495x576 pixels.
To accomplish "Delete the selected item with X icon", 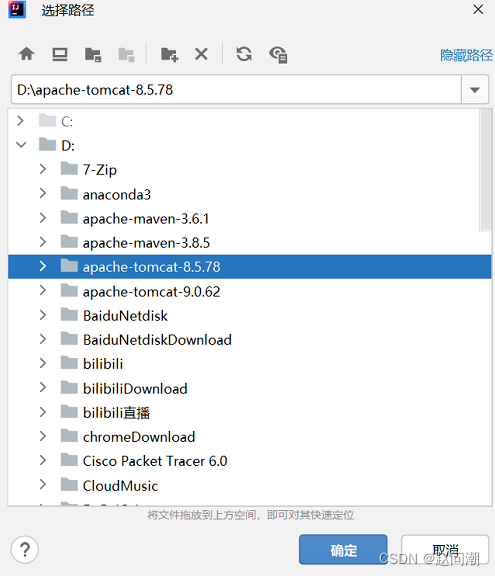I will [x=201, y=54].
